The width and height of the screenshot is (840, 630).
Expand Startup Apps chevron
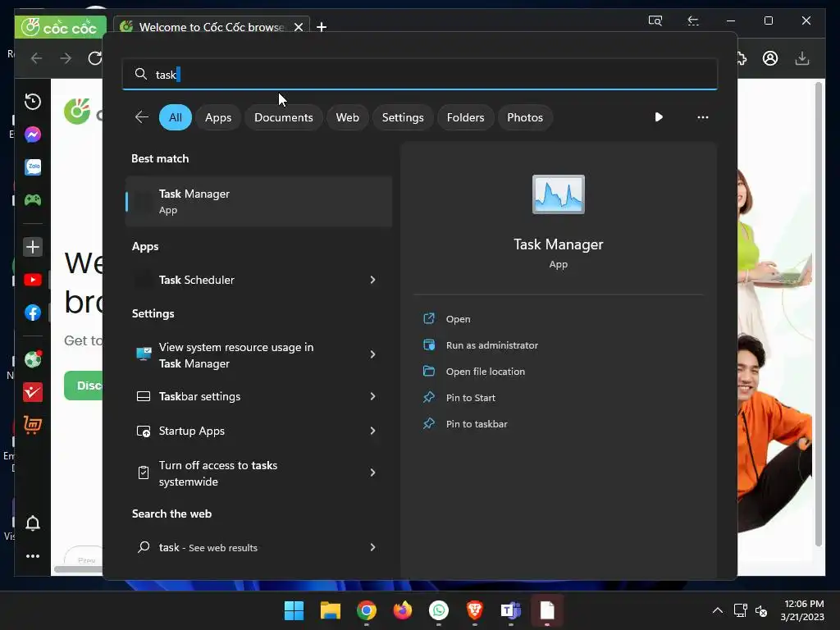tap(373, 431)
